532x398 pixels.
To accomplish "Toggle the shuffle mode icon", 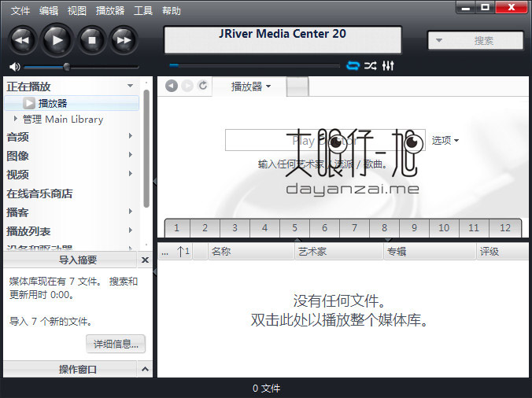I will point(370,65).
